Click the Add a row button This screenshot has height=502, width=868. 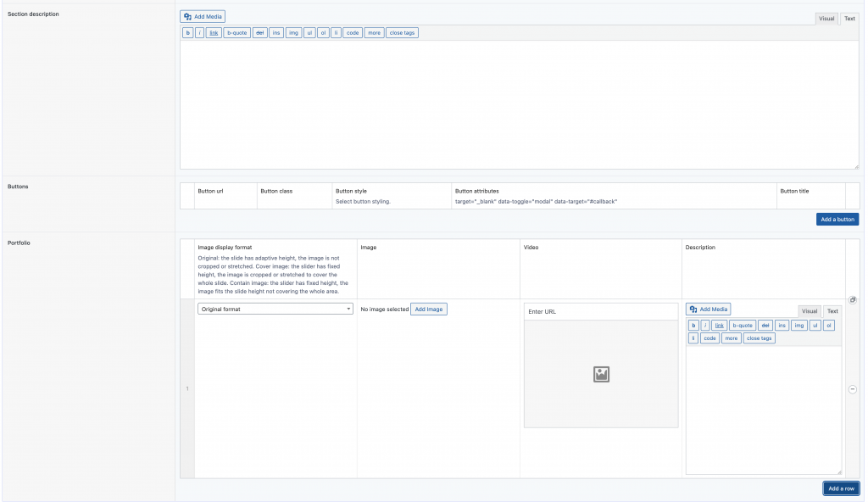tap(841, 488)
